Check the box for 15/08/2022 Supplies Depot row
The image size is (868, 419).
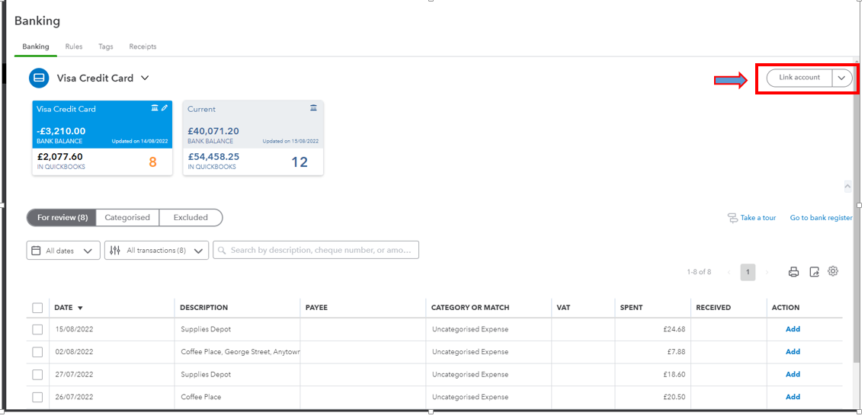tap(37, 329)
